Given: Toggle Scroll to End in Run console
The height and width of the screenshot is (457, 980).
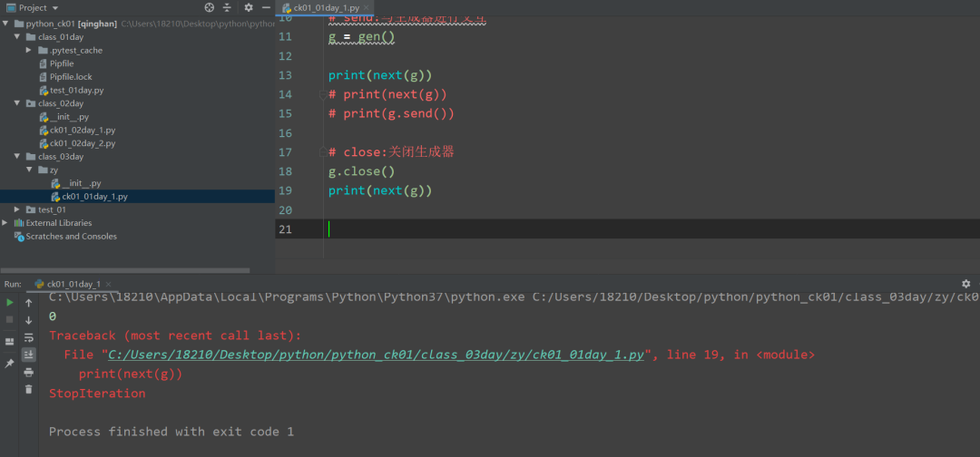Looking at the screenshot, I should 29,355.
